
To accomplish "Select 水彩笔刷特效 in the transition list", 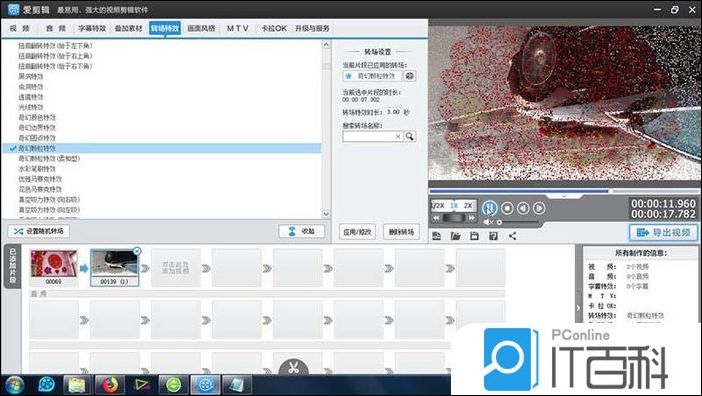I will tap(37, 169).
